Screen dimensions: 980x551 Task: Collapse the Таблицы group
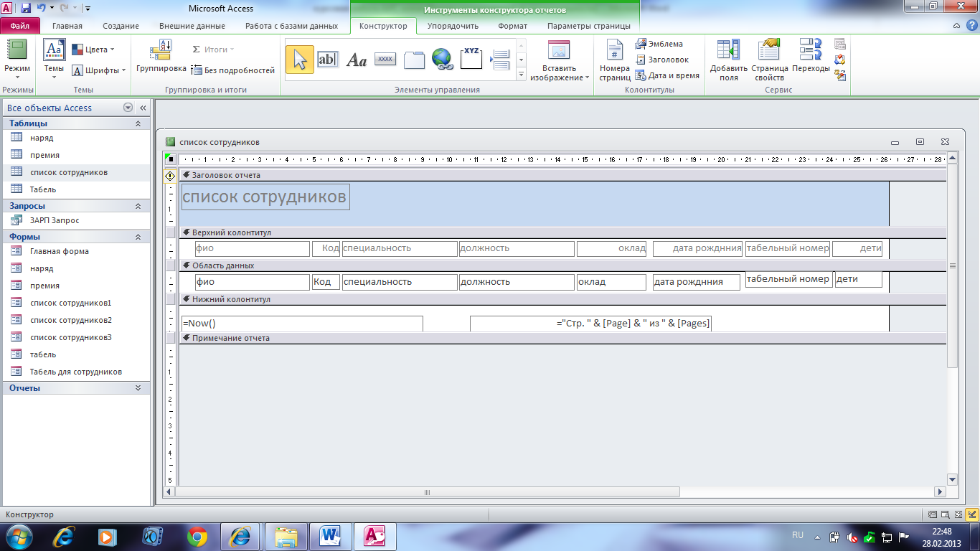point(138,123)
